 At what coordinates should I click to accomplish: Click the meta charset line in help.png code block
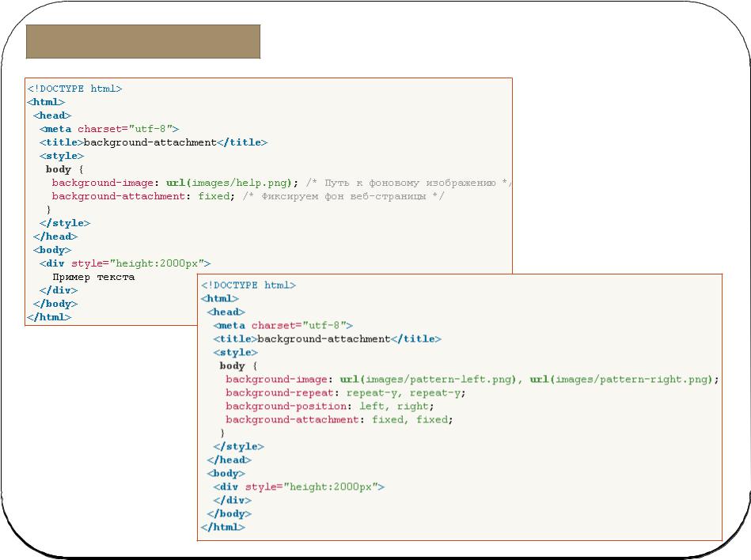(109, 129)
